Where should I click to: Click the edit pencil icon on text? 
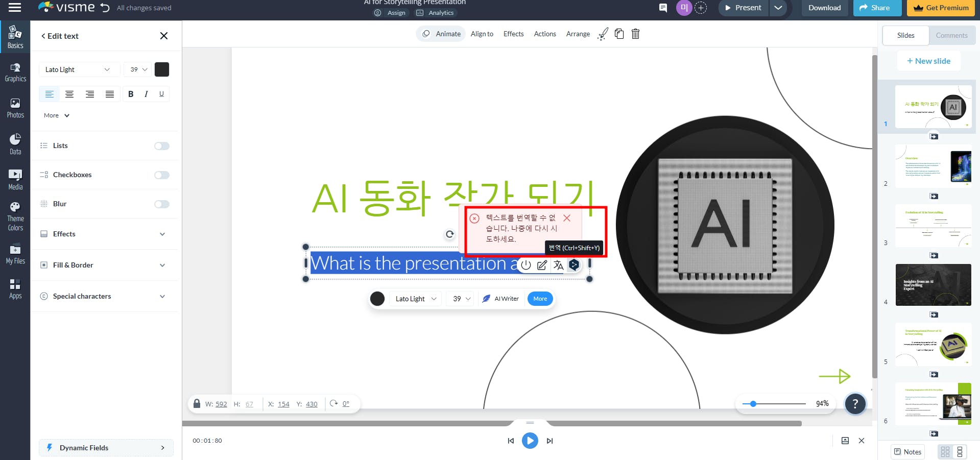542,265
